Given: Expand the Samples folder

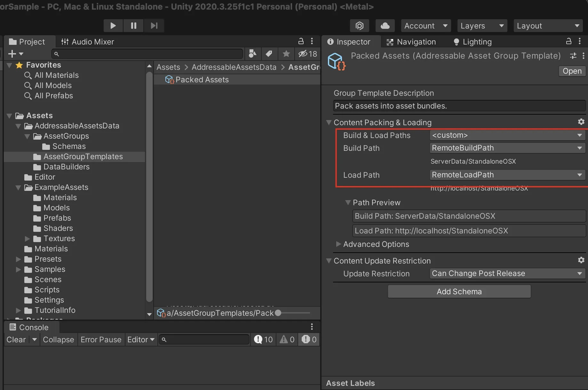Looking at the screenshot, I should coord(18,269).
